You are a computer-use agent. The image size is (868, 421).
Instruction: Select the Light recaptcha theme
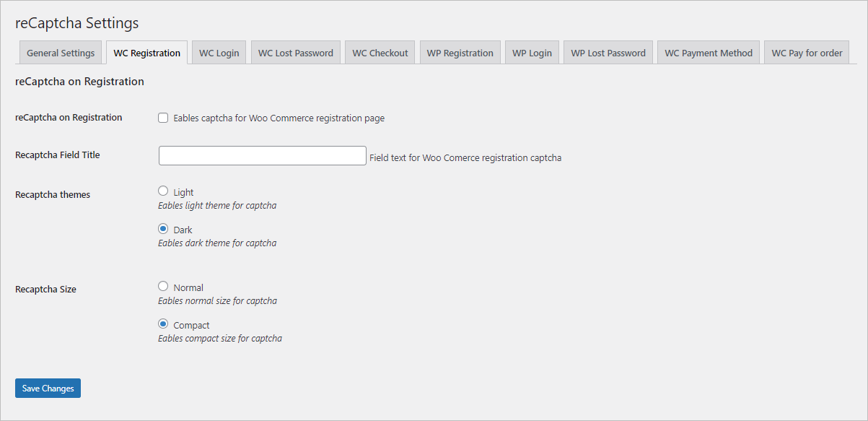(163, 191)
